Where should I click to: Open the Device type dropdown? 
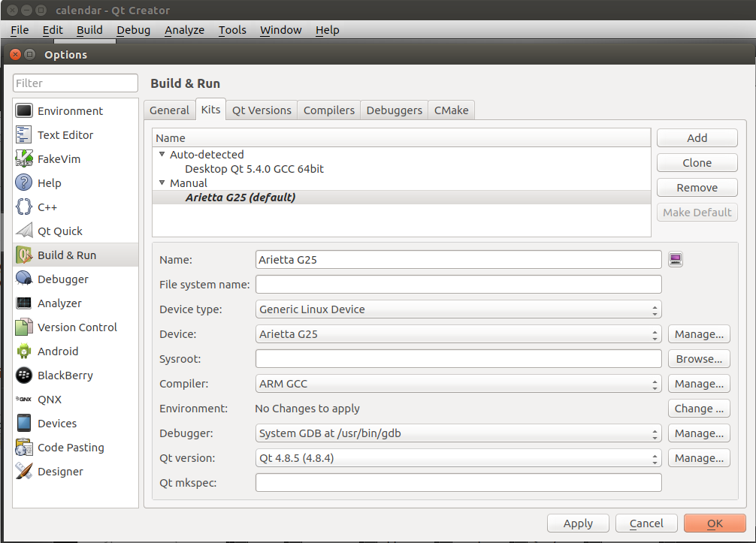458,309
